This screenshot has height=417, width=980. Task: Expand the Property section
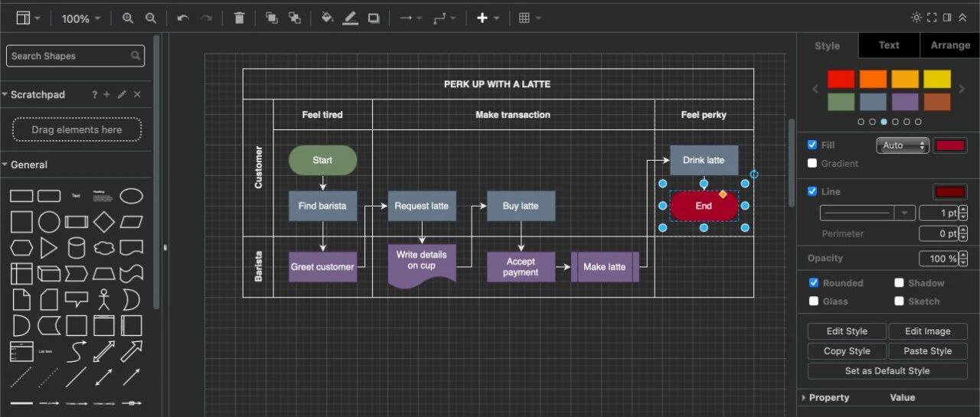coord(803,397)
